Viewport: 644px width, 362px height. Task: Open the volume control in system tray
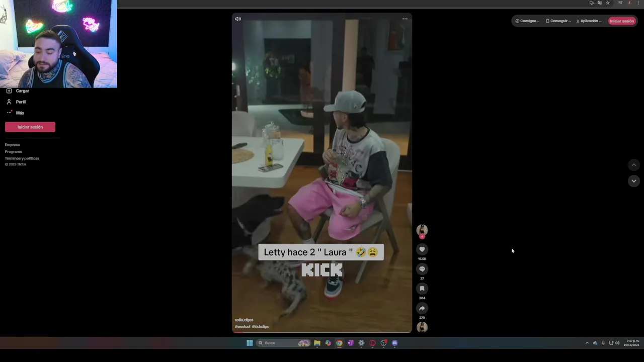tap(617, 343)
